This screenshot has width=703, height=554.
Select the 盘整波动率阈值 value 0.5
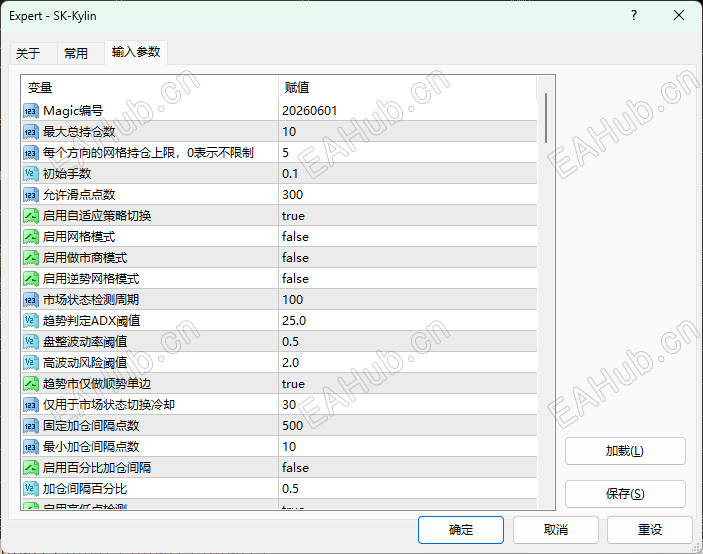coord(291,342)
